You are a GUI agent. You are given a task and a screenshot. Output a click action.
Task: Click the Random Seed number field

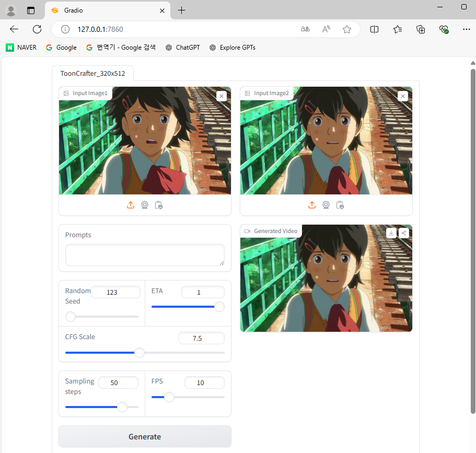pyautogui.click(x=115, y=292)
